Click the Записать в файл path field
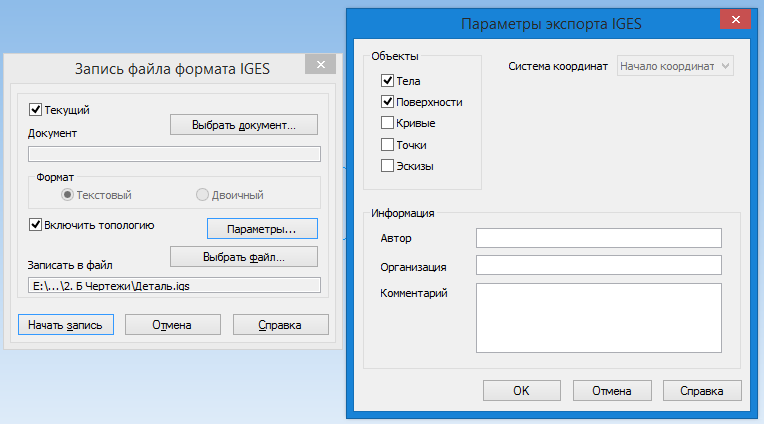Screen dimensions: 764x424 [x=174, y=286]
